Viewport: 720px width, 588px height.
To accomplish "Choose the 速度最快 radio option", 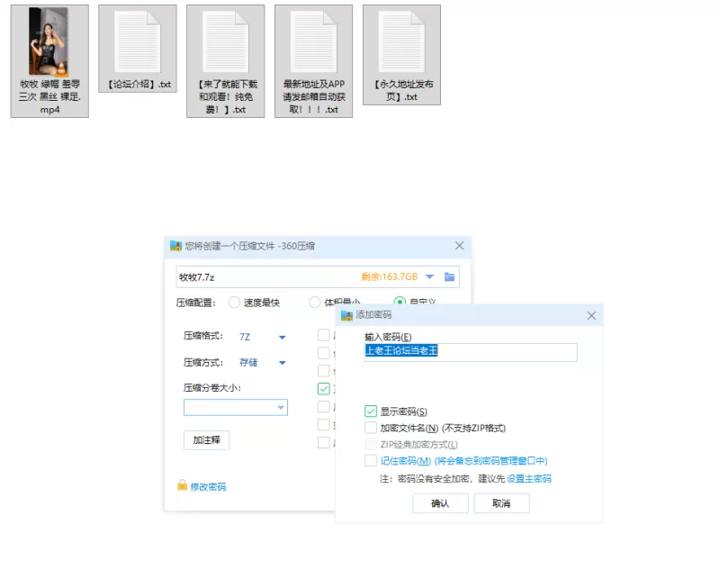I will 235,303.
